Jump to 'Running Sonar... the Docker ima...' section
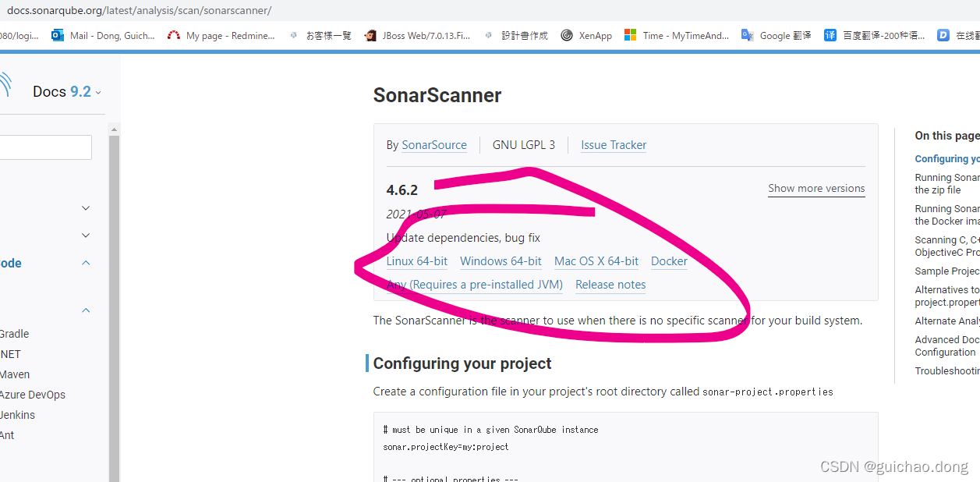This screenshot has height=482, width=980. point(947,214)
